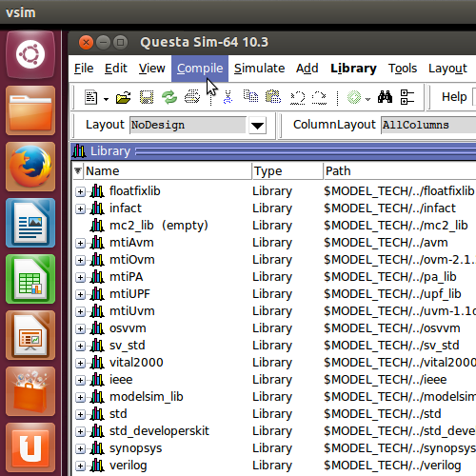Image resolution: width=476 pixels, height=476 pixels.
Task: Expand the mtiAvm library
Action: [80, 243]
